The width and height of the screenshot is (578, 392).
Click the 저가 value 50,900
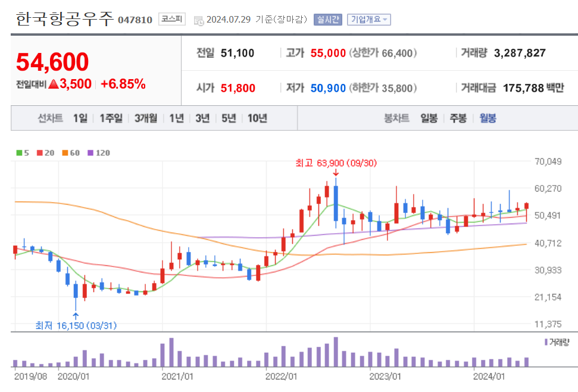coord(328,88)
